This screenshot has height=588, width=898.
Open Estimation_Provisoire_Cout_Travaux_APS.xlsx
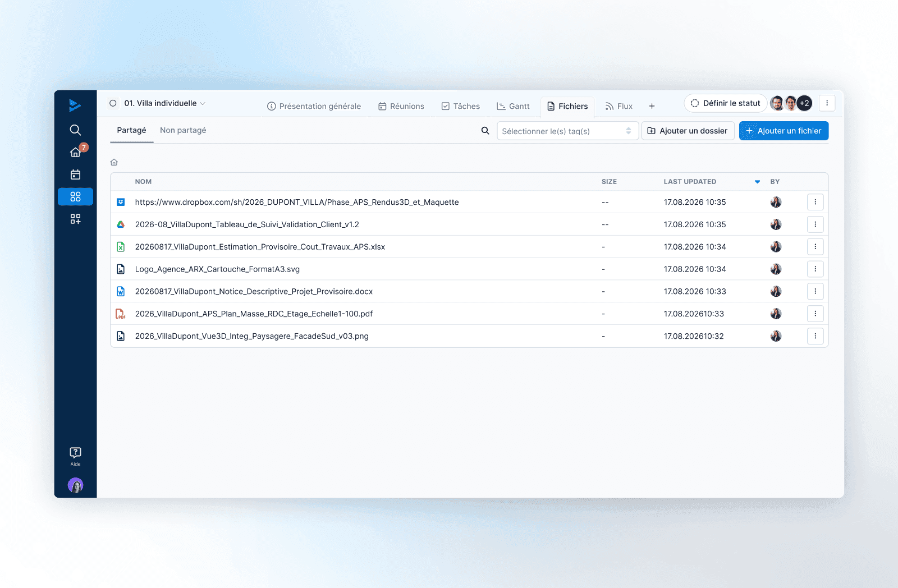(x=260, y=247)
